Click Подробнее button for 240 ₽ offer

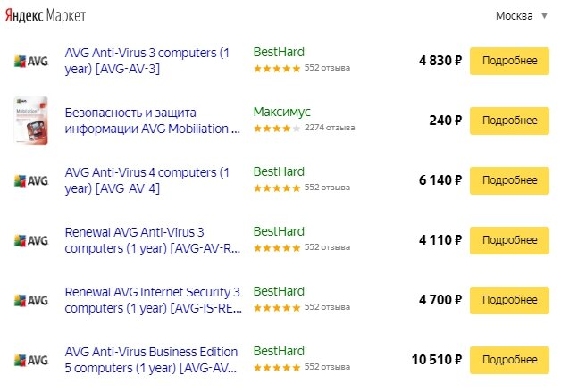pos(509,120)
